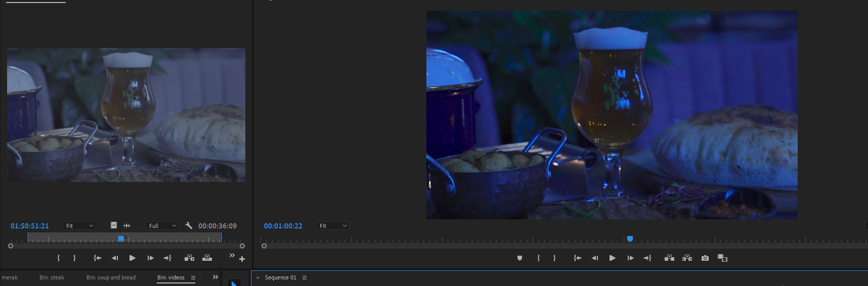Image resolution: width=868 pixels, height=286 pixels.
Task: Step back one frame in Program monitor
Action: pos(595,258)
